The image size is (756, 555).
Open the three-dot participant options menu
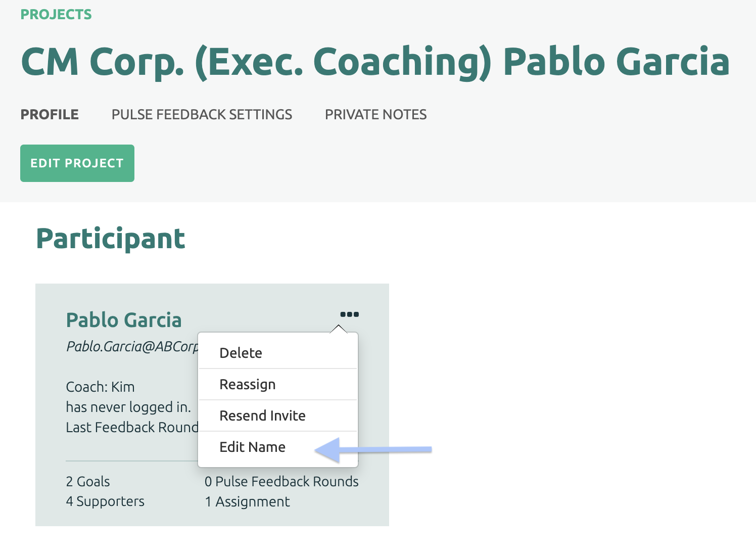(x=349, y=314)
